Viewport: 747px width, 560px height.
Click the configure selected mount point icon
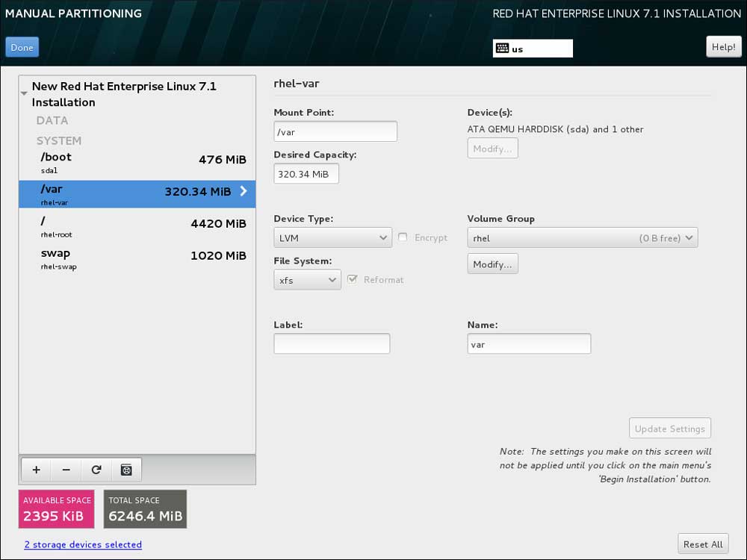click(x=126, y=470)
